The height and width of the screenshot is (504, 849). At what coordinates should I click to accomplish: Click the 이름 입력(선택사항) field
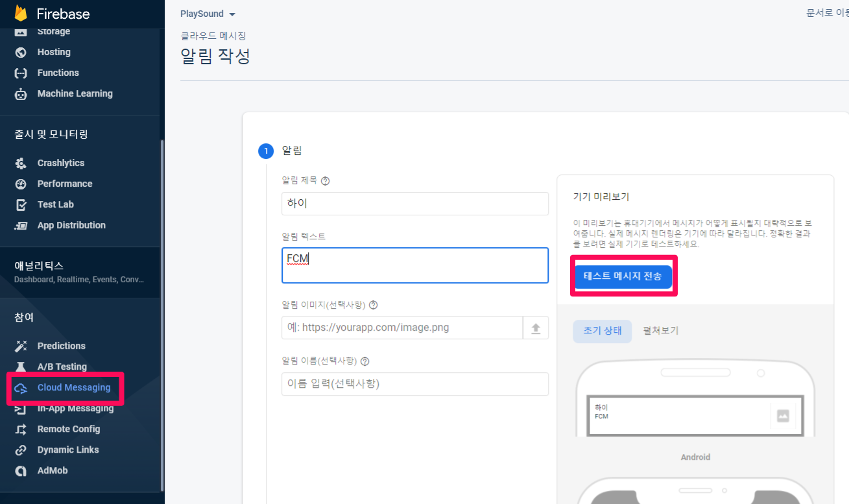click(x=415, y=384)
